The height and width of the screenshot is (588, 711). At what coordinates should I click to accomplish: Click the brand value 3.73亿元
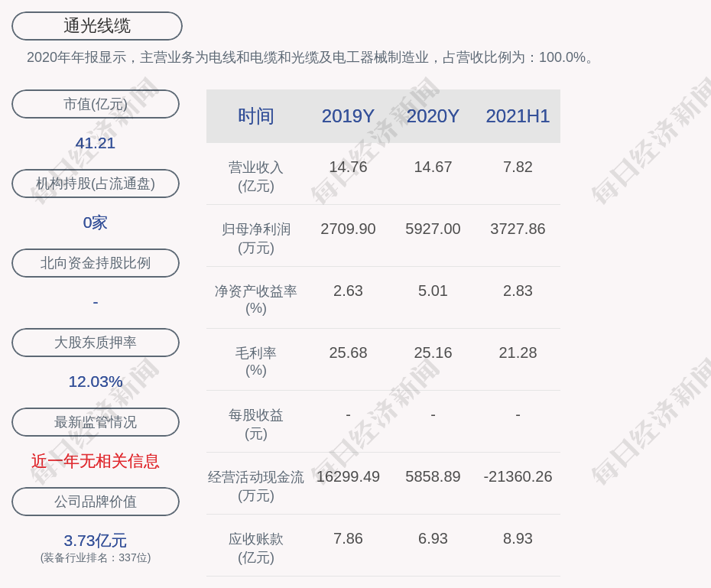click(x=96, y=541)
